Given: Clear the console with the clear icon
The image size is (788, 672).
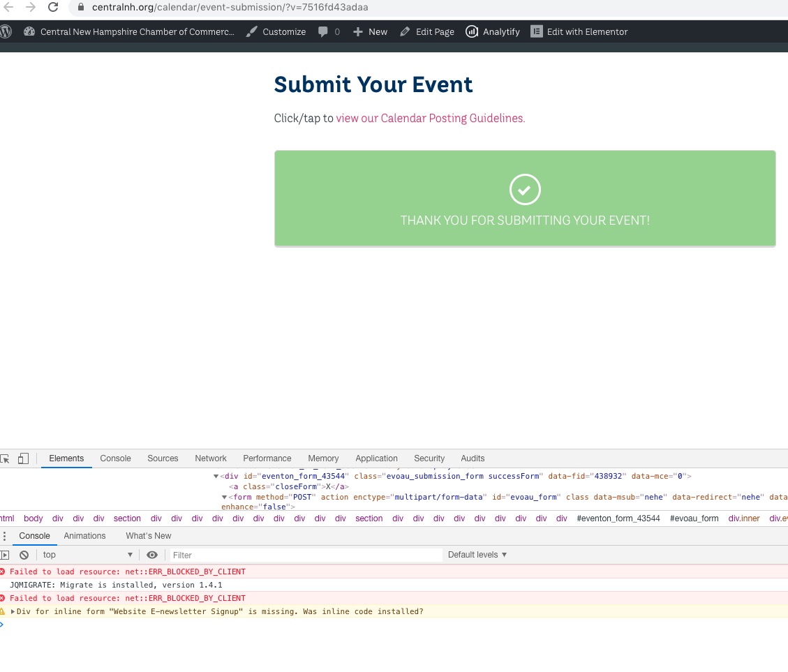Looking at the screenshot, I should click(x=24, y=555).
